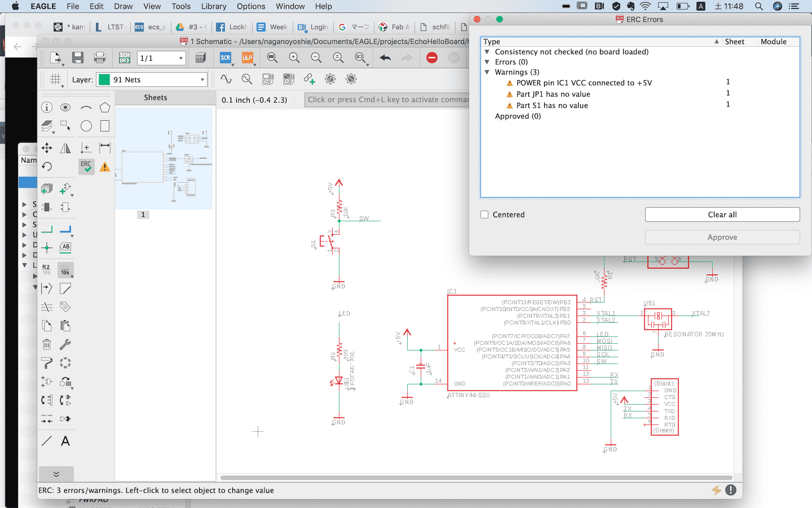Click the Clear all button
This screenshot has width=812, height=508.
click(722, 214)
